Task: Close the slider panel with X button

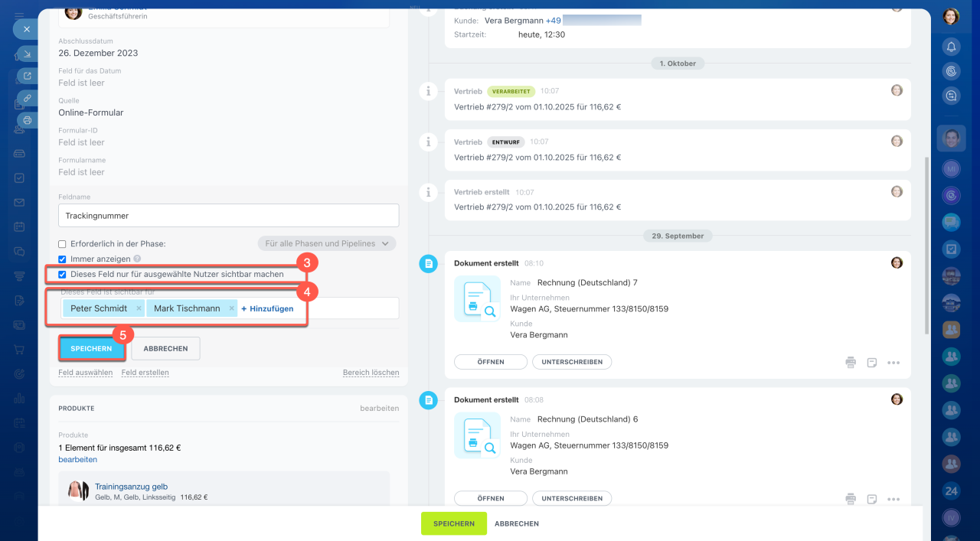Action: tap(26, 29)
